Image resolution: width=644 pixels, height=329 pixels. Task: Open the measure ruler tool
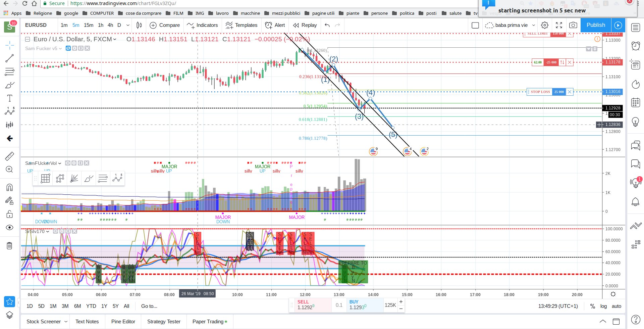point(9,156)
